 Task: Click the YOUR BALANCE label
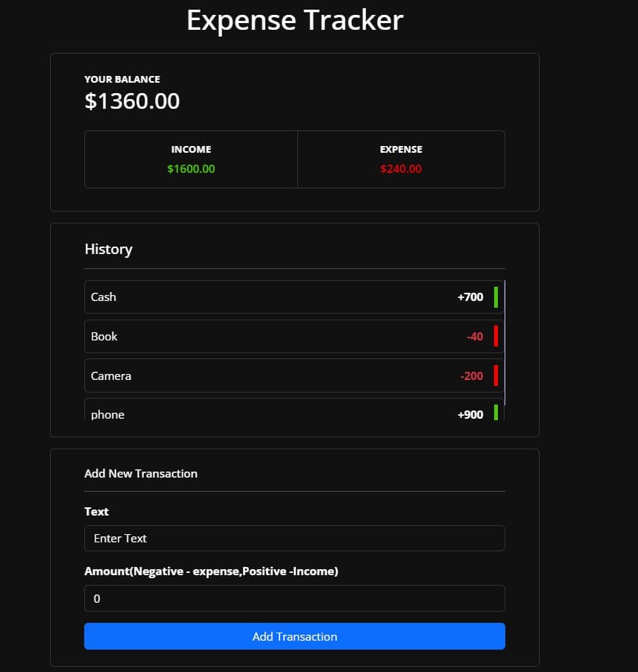coord(122,79)
